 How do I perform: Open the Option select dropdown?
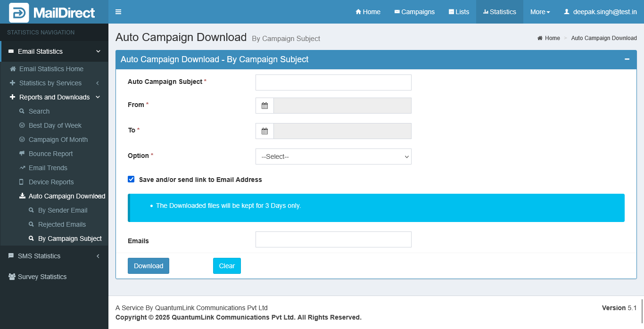tap(333, 156)
